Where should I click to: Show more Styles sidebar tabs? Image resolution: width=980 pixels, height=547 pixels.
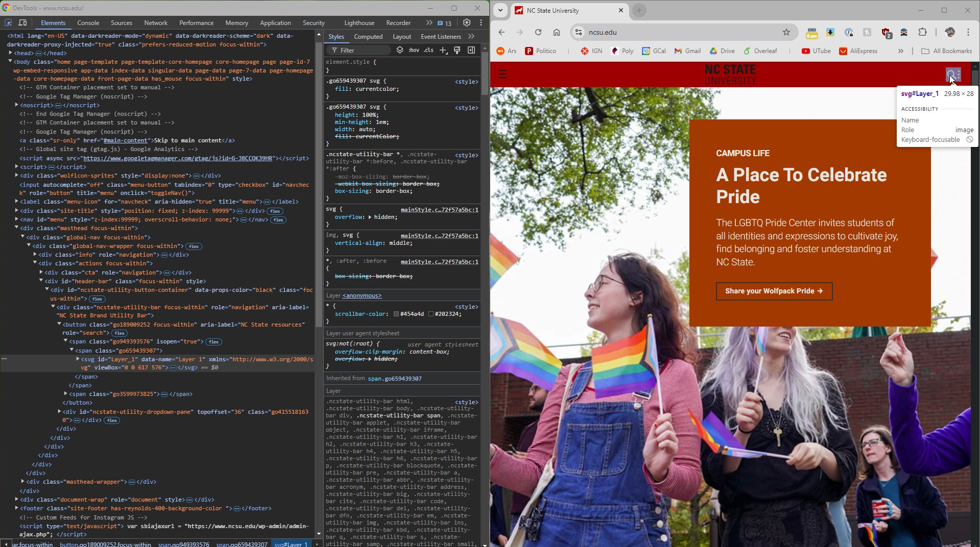pos(471,37)
